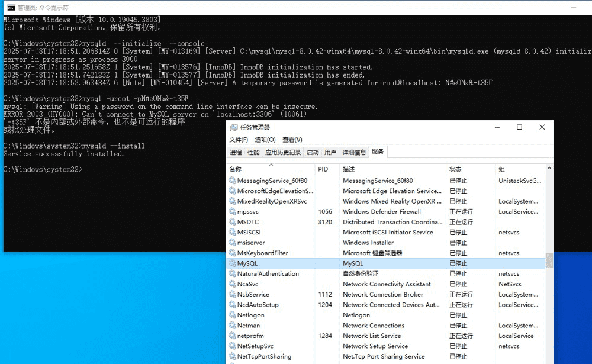Viewport: 592px width, 364px height.
Task: Click the MSDTC service gear icon
Action: (x=232, y=222)
